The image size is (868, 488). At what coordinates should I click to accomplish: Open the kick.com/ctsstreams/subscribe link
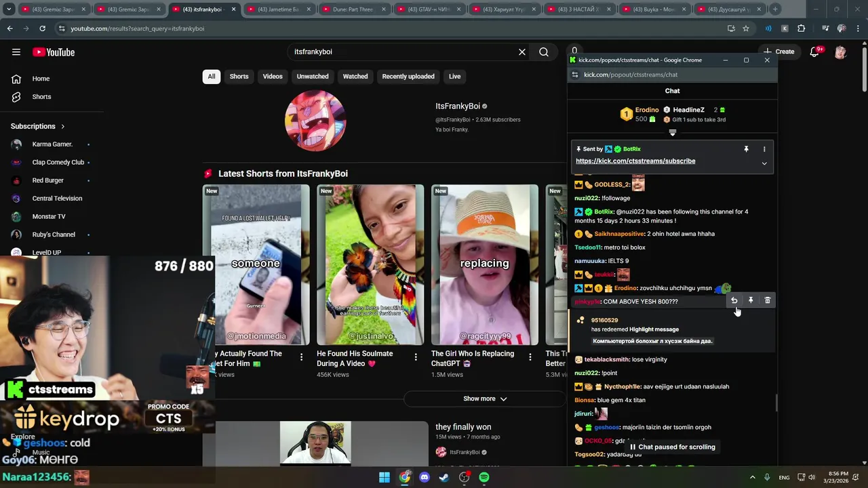click(635, 161)
